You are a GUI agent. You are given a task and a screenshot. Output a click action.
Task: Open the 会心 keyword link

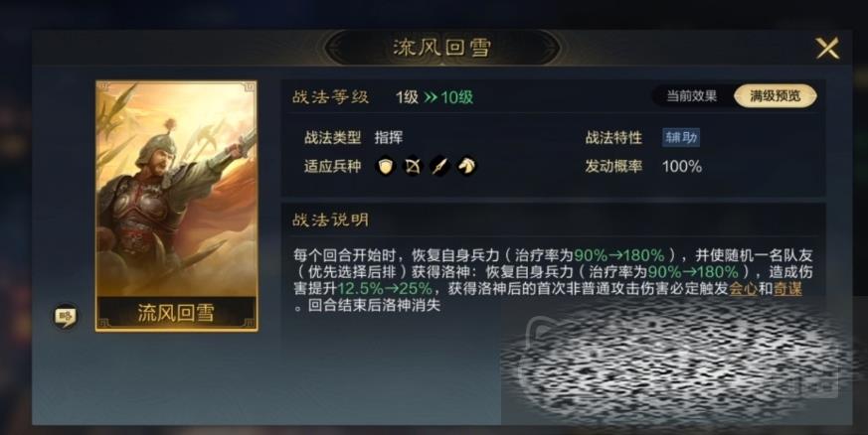pos(743,289)
